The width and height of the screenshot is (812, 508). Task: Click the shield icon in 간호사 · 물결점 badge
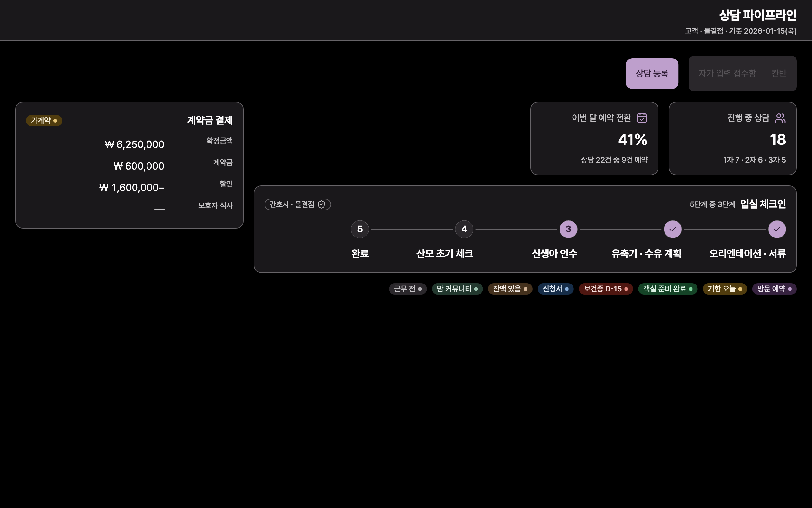pos(321,204)
